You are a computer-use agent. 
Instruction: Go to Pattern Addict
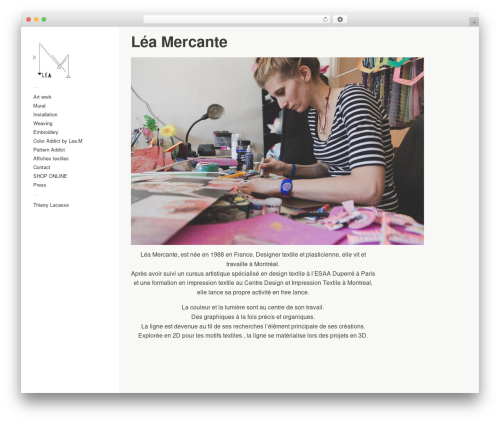[49, 150]
